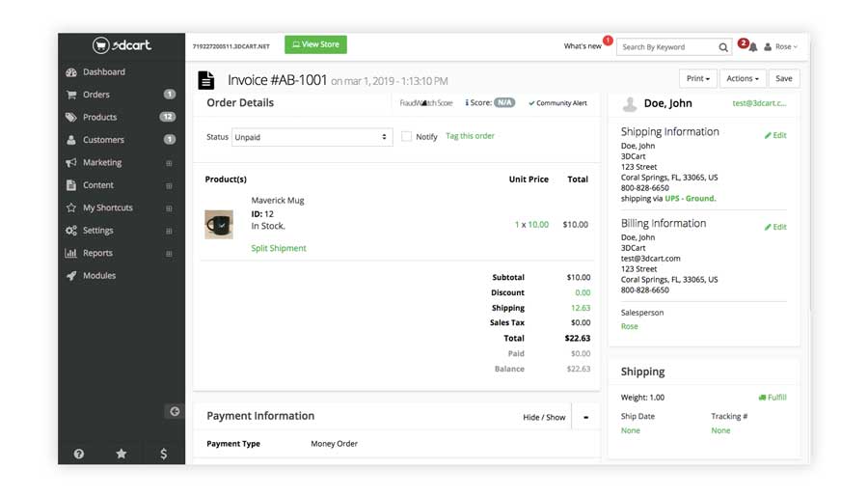This screenshot has width=868, height=497.
Task: Open the Status Unpaid dropdown
Action: 312,137
